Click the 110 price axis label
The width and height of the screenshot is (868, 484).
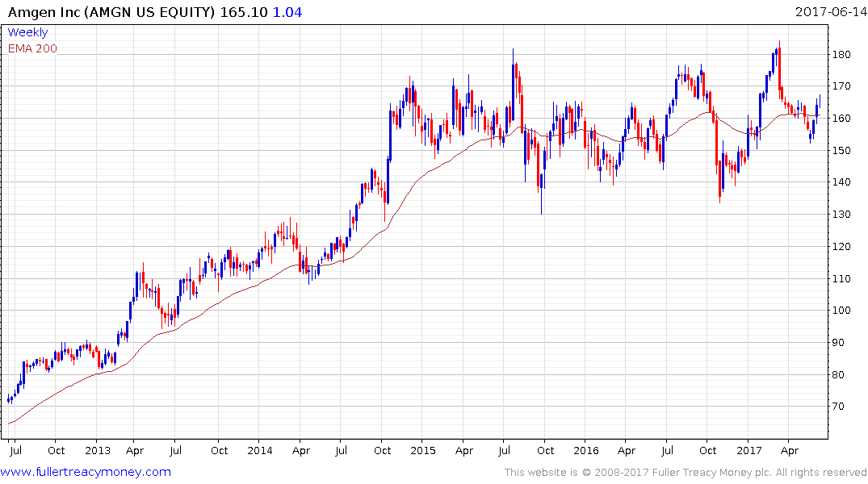[841, 278]
